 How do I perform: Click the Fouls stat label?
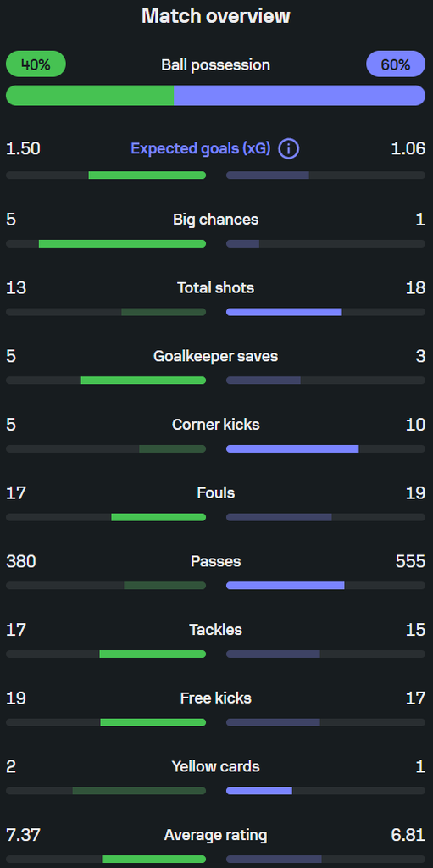[x=216, y=492]
